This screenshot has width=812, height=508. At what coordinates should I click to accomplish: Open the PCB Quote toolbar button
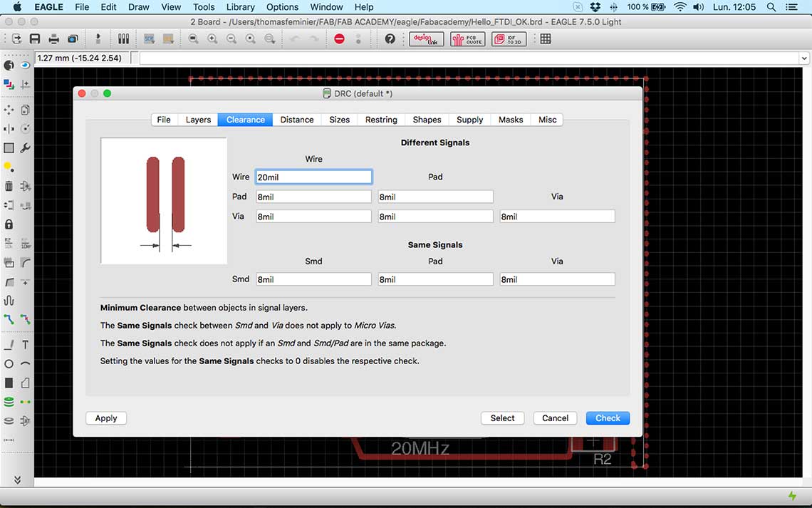468,39
